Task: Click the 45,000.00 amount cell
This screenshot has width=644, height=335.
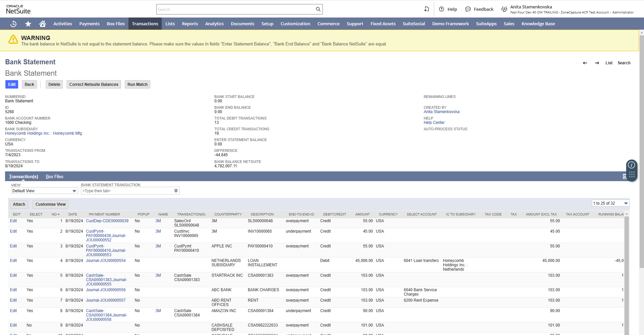Action: [x=364, y=261]
